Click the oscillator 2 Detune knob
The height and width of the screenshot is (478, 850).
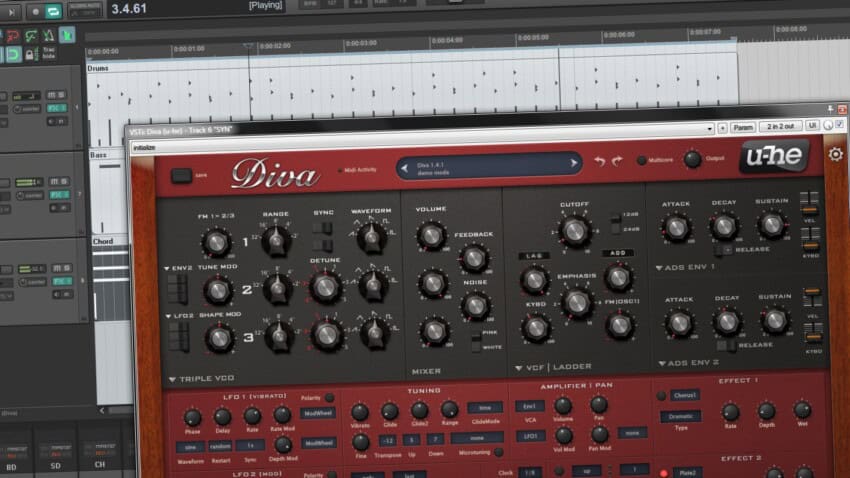coord(325,287)
